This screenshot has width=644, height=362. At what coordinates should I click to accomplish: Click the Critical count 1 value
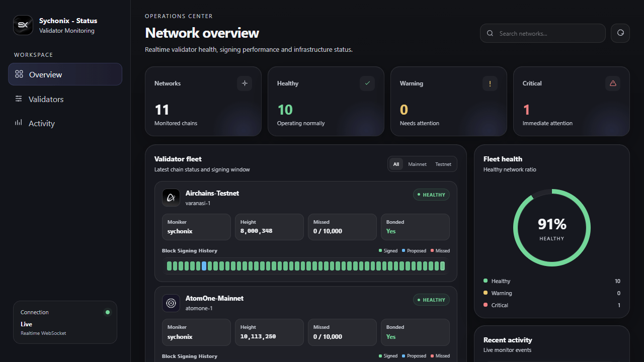pyautogui.click(x=527, y=110)
